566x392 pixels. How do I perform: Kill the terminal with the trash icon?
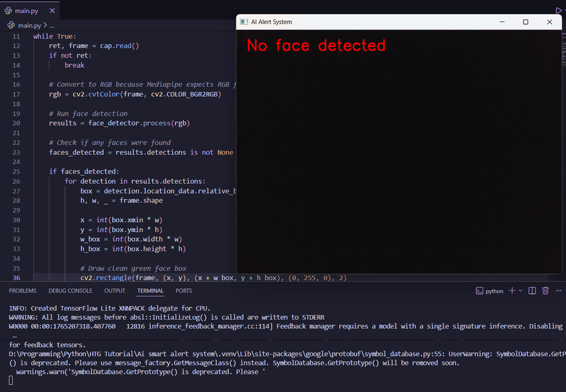[x=545, y=291]
